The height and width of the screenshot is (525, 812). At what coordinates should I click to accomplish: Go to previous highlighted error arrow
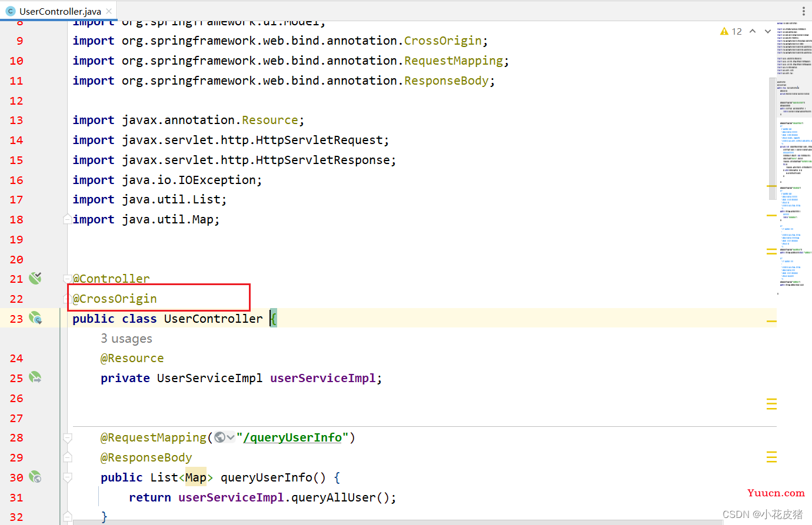click(753, 31)
